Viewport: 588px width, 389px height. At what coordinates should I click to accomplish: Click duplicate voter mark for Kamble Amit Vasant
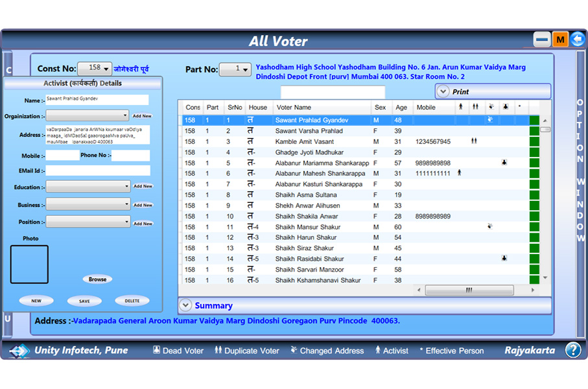[474, 141]
